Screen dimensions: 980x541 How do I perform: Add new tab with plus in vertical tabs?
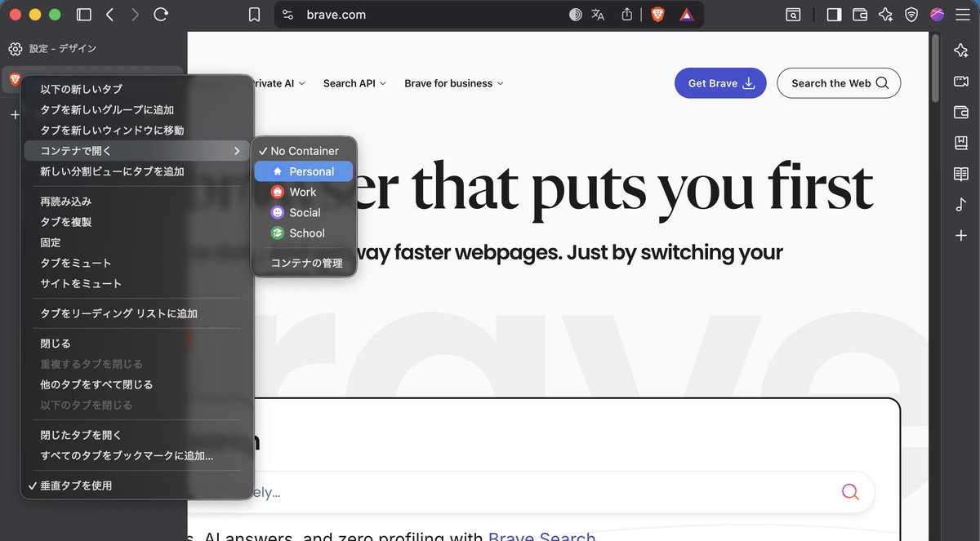coord(14,115)
